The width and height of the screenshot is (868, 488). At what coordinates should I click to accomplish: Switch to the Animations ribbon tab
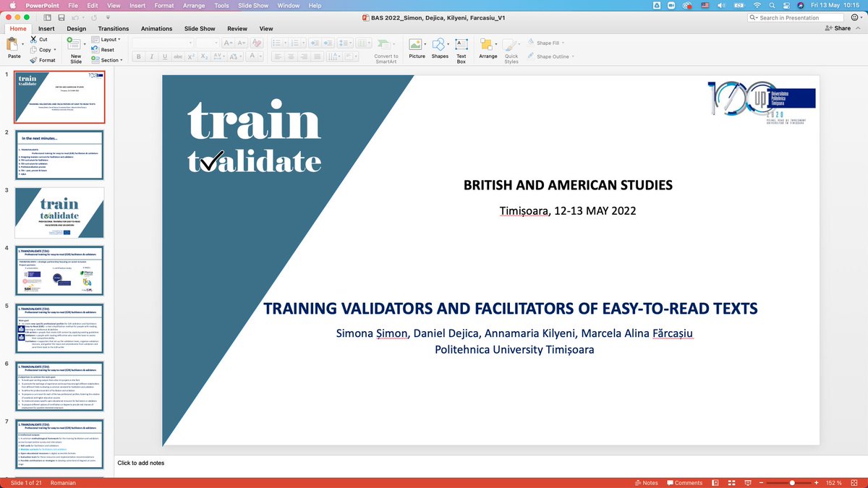pyautogui.click(x=156, y=29)
